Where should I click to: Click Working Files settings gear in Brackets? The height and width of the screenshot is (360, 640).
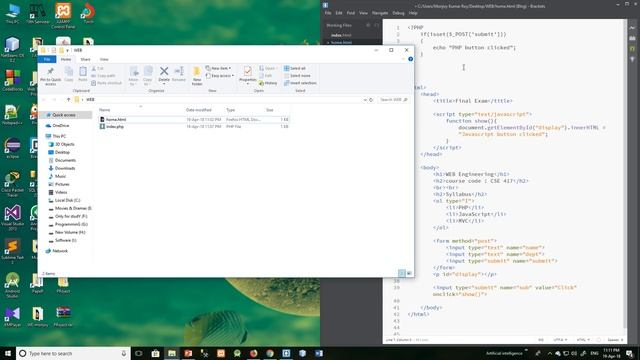click(x=368, y=25)
